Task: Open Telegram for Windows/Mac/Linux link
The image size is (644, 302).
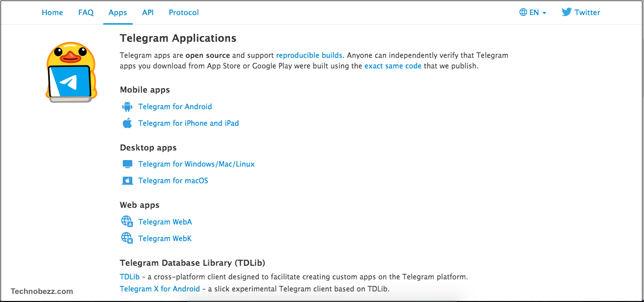Action: pyautogui.click(x=197, y=164)
